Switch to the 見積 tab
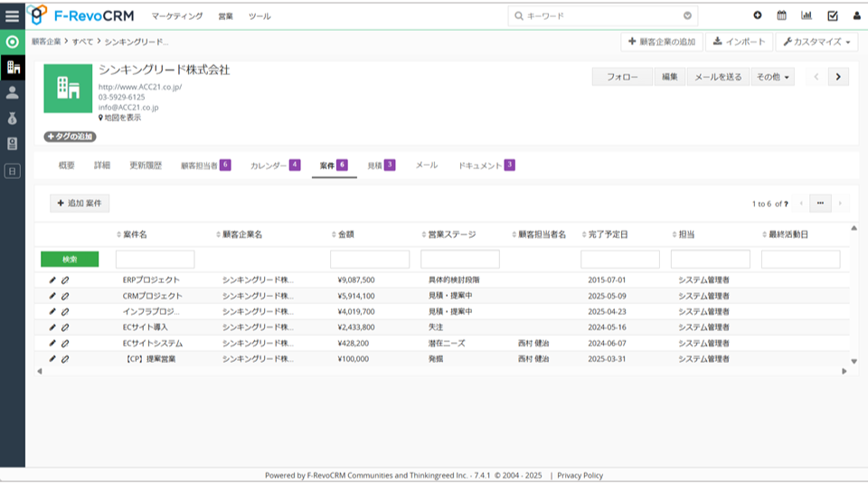This screenshot has height=484, width=868. 382,166
